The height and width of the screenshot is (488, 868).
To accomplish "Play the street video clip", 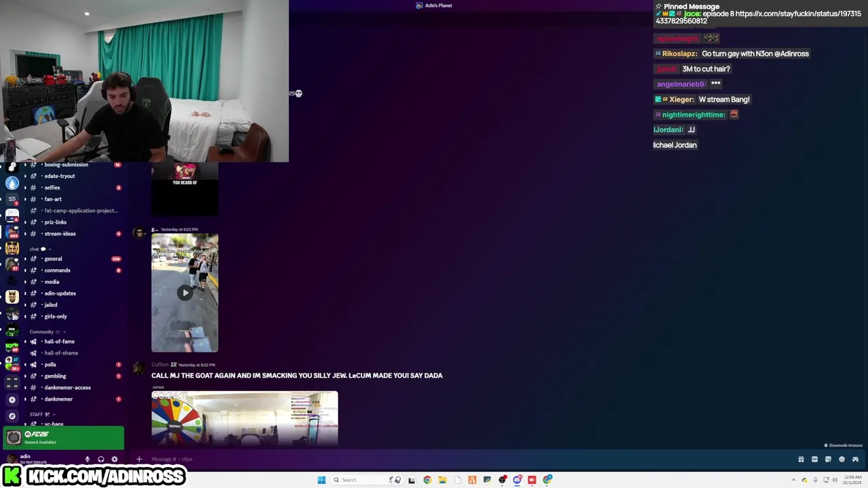I will pyautogui.click(x=184, y=293).
